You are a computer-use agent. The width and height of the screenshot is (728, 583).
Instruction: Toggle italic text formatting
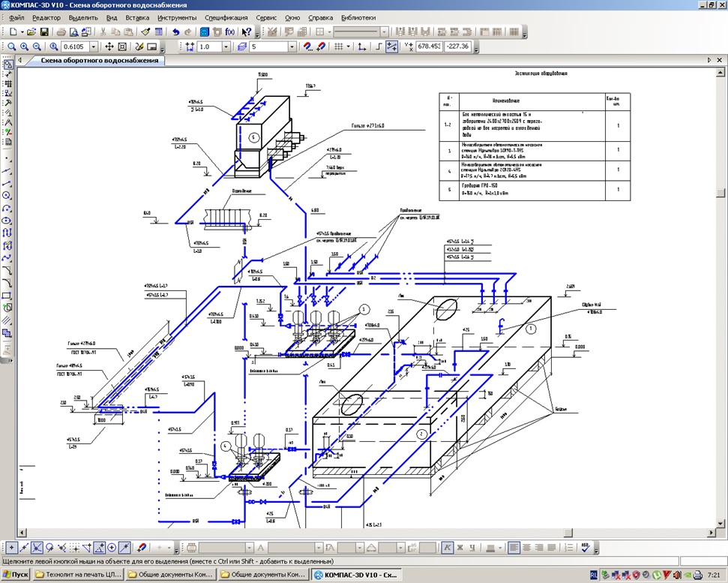(x=447, y=548)
